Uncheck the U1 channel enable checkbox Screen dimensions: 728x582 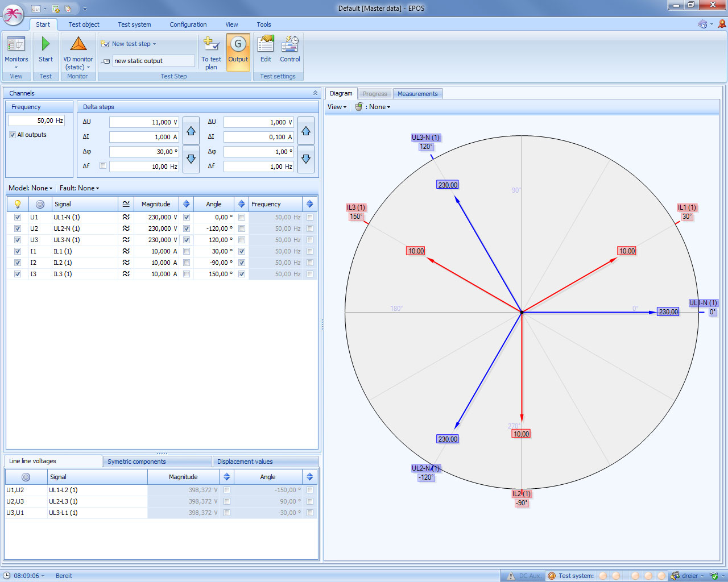(18, 217)
